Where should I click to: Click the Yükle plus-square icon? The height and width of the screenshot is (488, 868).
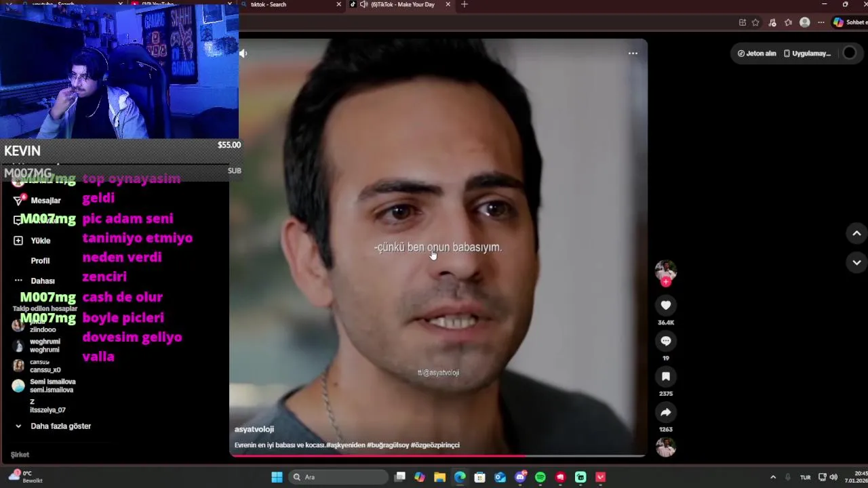click(18, 241)
